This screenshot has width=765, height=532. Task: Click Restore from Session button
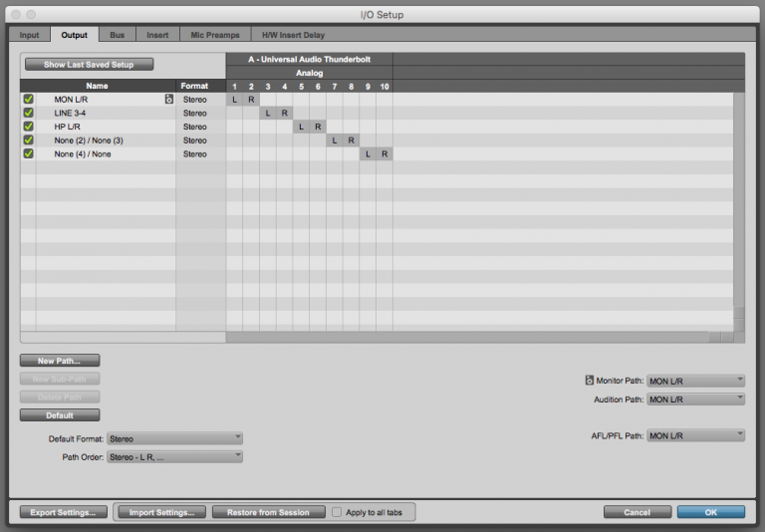(268, 512)
